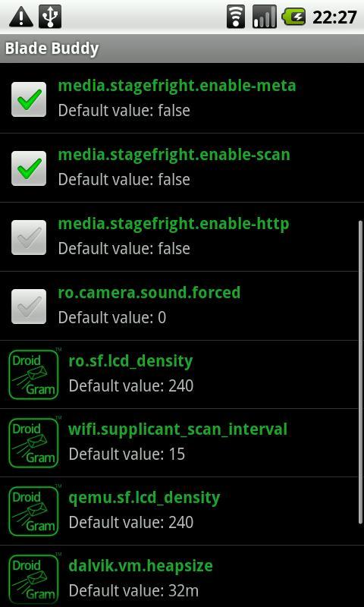This screenshot has height=607, width=364.
Task: Enable ro.camera.sound.forced checkbox
Action: point(29,307)
